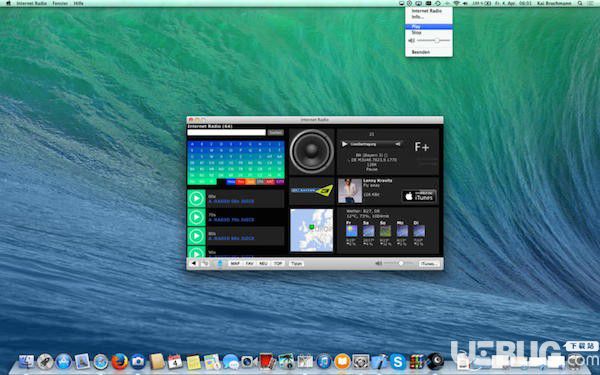Click the Spotlight search icon
This screenshot has width=600, height=375.
click(x=580, y=3)
